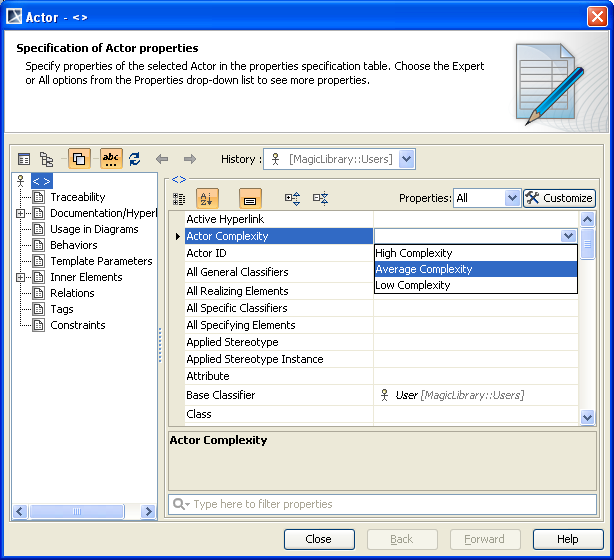
Task: Expand the Documentation/Hyperlinks tree node
Action: click(21, 213)
